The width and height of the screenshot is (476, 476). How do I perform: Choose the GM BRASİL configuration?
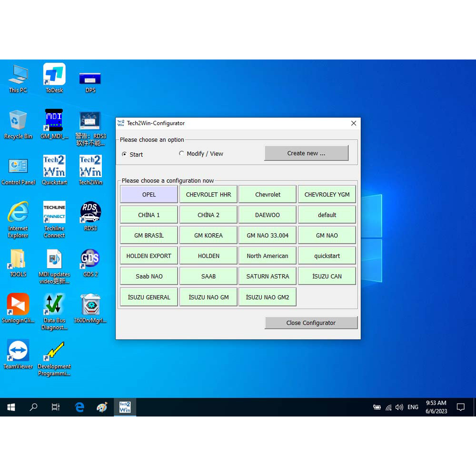tap(149, 235)
